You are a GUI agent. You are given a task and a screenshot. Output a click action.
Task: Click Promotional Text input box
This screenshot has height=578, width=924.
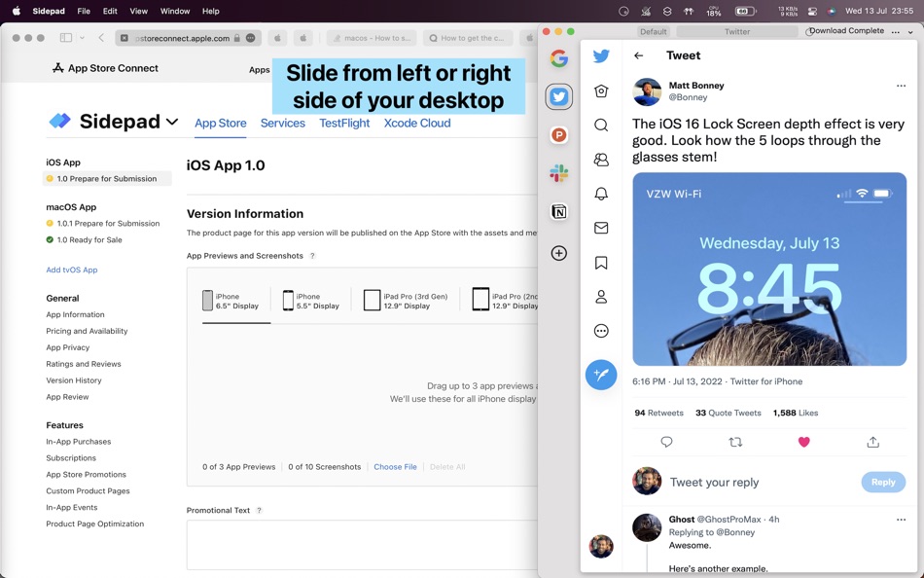coord(362,544)
